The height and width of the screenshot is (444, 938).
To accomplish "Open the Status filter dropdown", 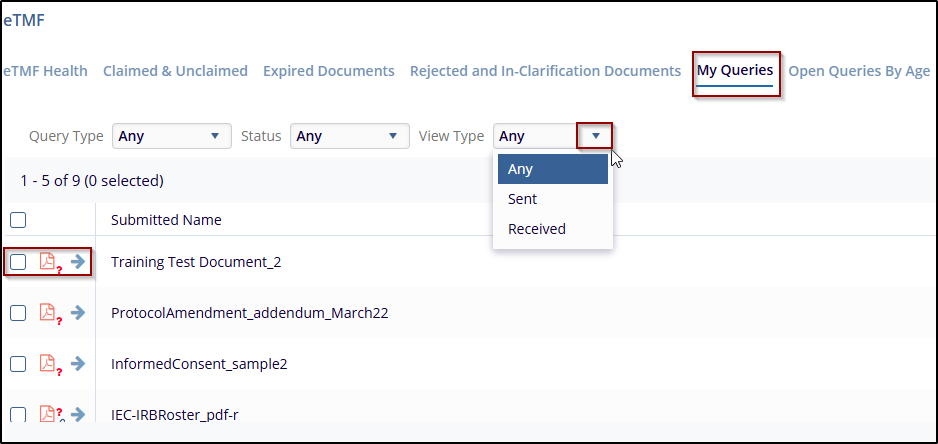I will [x=349, y=136].
